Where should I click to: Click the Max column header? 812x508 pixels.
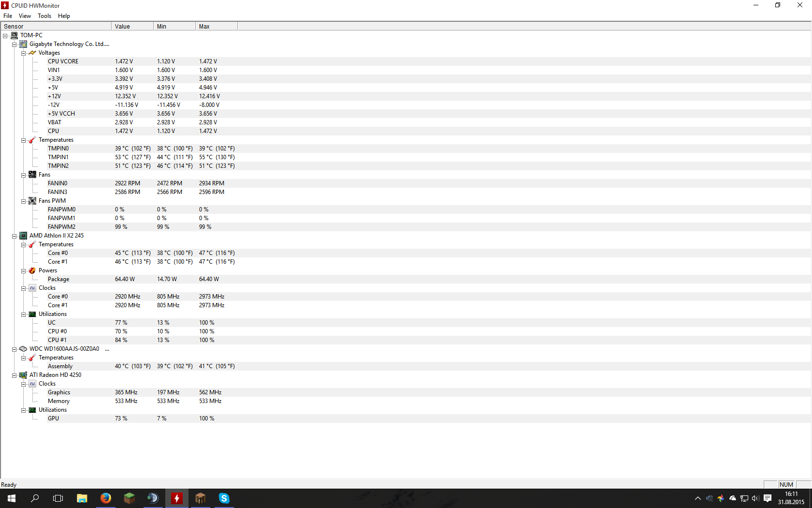[217, 26]
